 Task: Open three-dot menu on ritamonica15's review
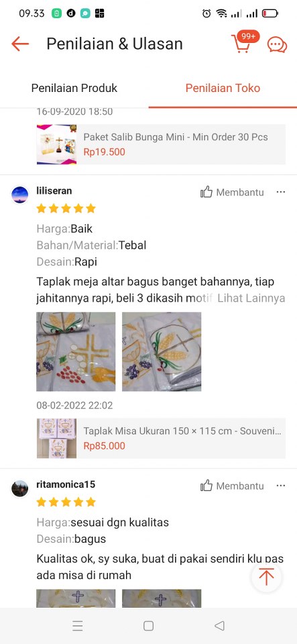click(281, 486)
